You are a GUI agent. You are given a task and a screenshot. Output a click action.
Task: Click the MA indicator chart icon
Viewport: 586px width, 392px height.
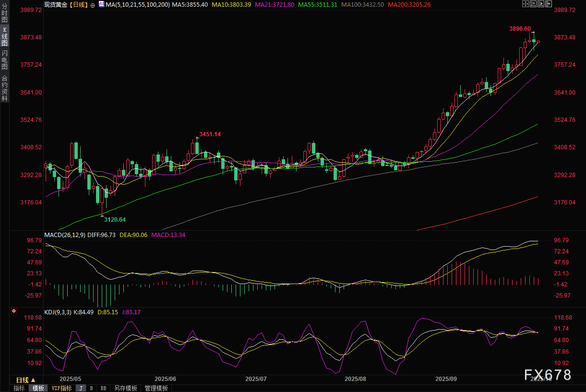(x=101, y=4)
